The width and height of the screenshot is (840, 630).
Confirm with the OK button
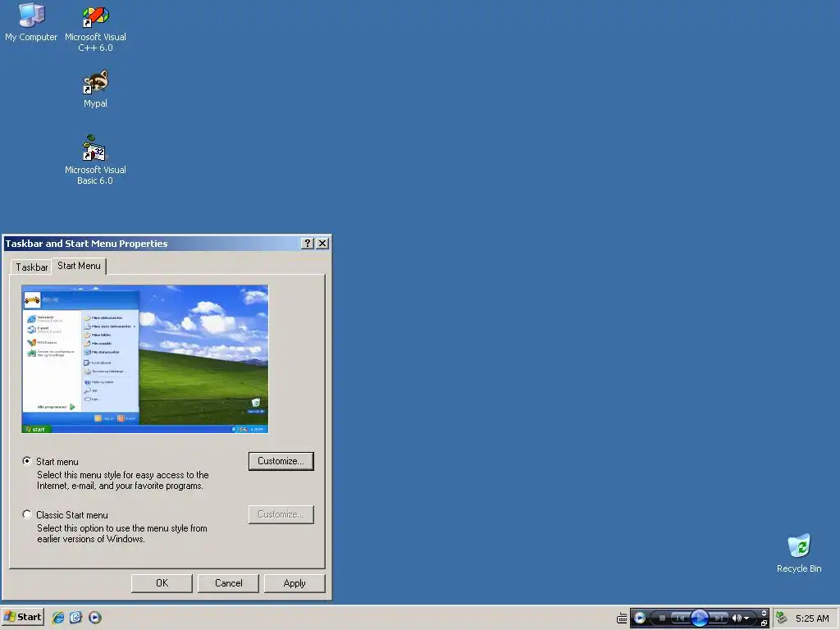pos(162,583)
